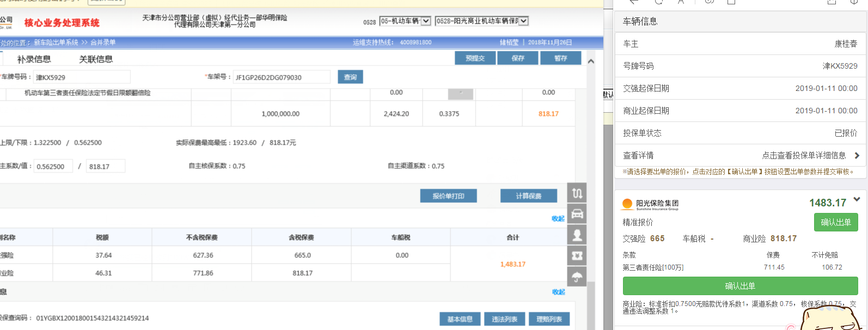Screen dimensions: 868x330
Task: Click the 车主 row in 车辆信息
Action: tap(740, 44)
